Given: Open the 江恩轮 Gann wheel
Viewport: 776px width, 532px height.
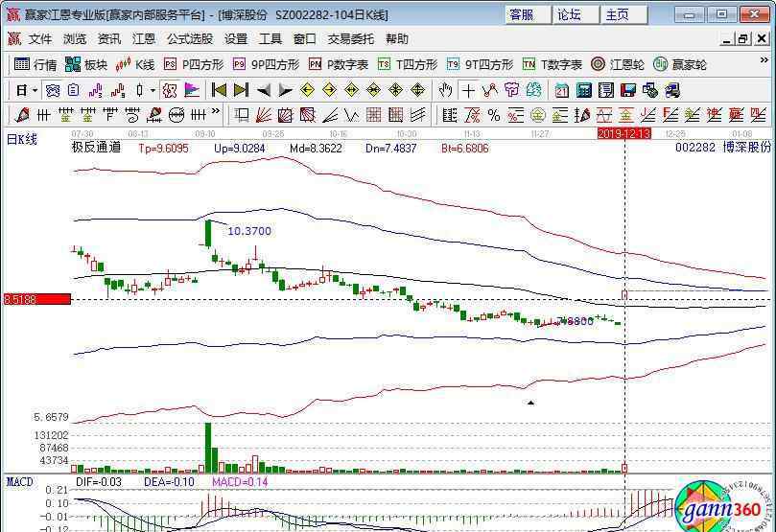Looking at the screenshot, I should 618,65.
